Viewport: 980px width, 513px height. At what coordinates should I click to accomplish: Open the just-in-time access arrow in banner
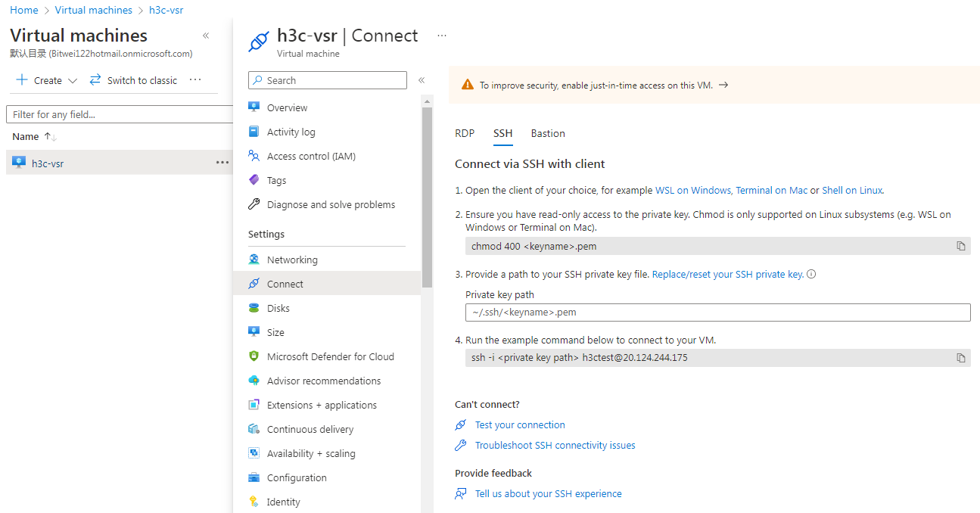tap(723, 85)
